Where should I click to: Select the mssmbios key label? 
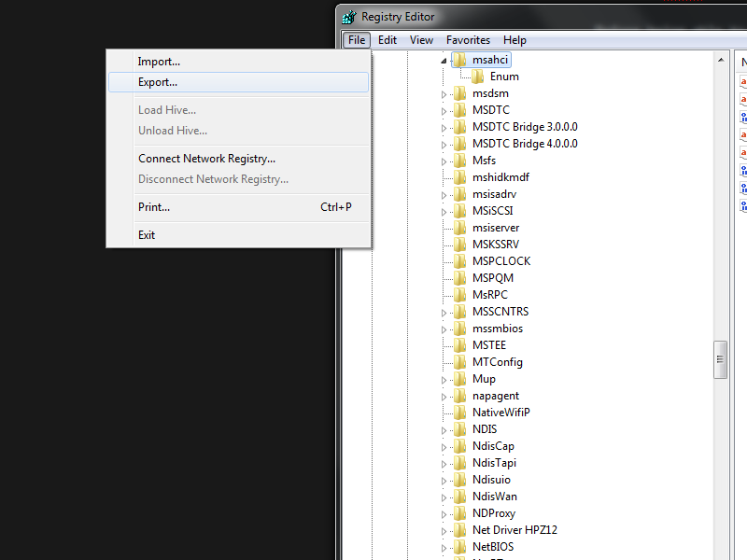click(498, 329)
